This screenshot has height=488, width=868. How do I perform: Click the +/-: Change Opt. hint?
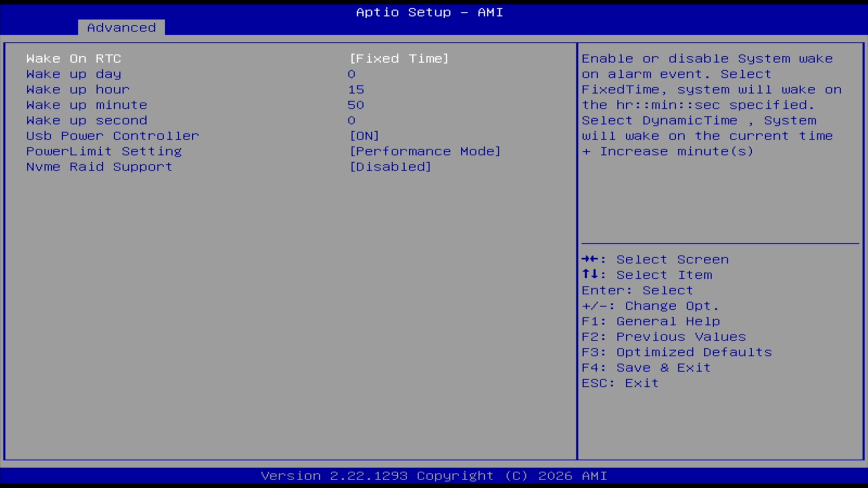(x=650, y=306)
